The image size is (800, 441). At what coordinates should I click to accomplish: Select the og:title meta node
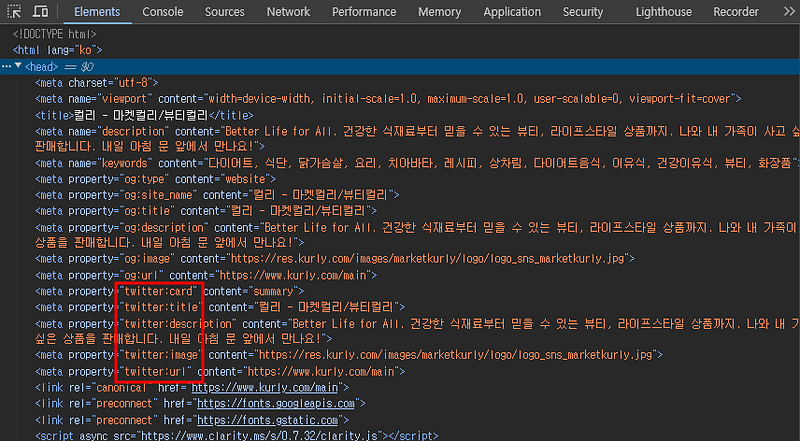point(206,211)
